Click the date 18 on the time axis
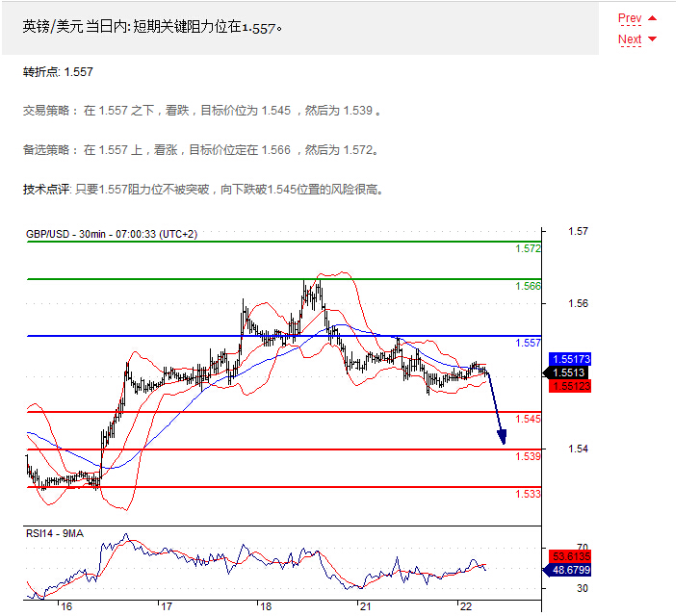The width and height of the screenshot is (700, 616). tap(266, 606)
